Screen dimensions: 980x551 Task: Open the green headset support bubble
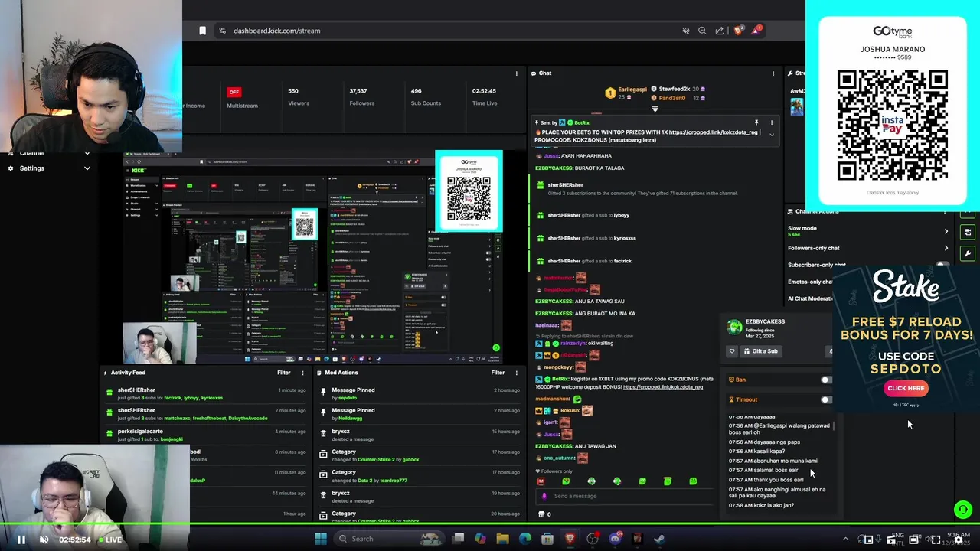pyautogui.click(x=963, y=509)
